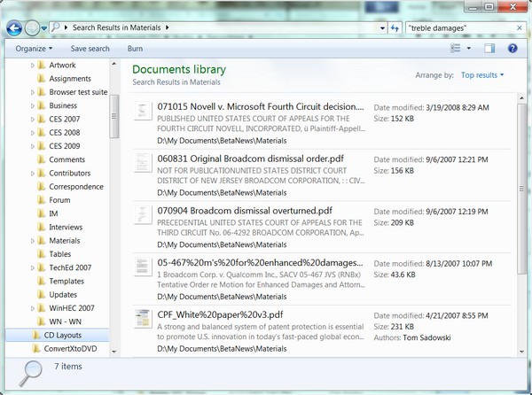Select the CD Layouts folder
Viewport: 532px width, 395px height.
pyautogui.click(x=57, y=335)
